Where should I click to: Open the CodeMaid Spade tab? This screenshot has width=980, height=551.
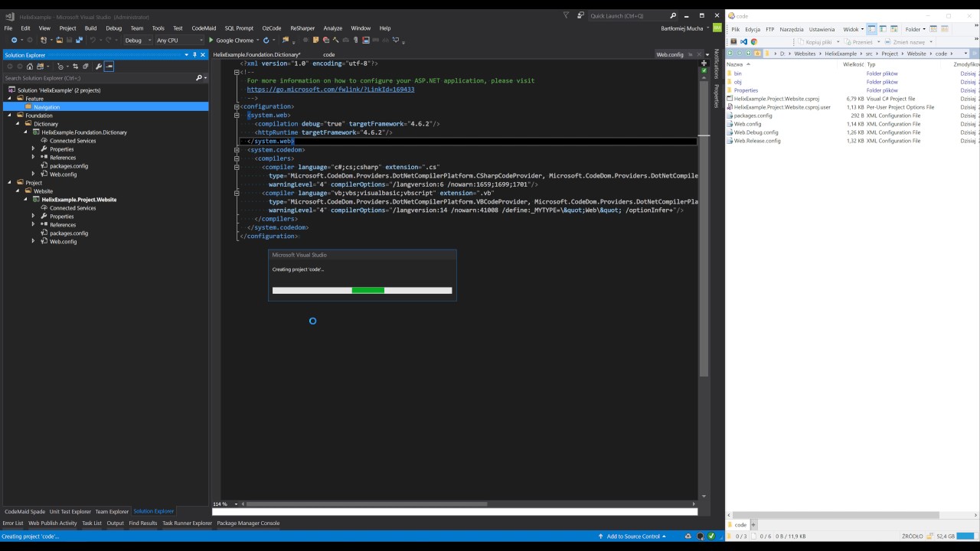[25, 511]
